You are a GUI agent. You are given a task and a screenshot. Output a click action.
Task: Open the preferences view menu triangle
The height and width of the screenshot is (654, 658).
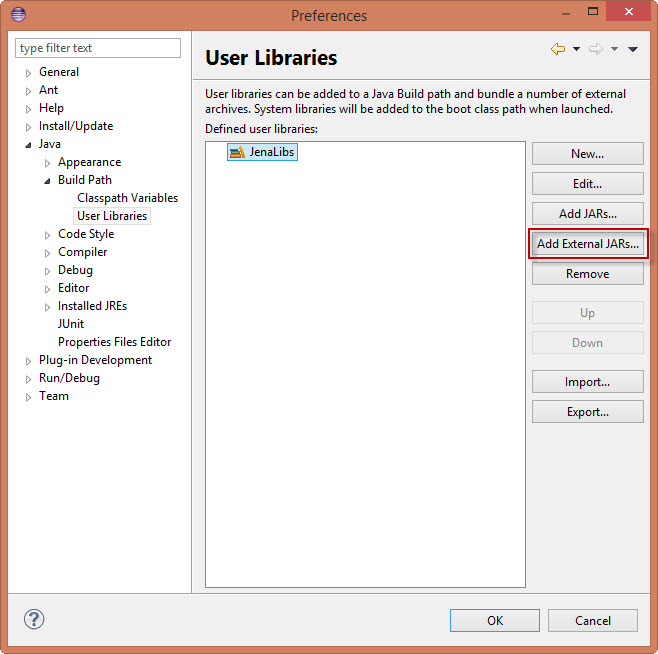coord(633,49)
